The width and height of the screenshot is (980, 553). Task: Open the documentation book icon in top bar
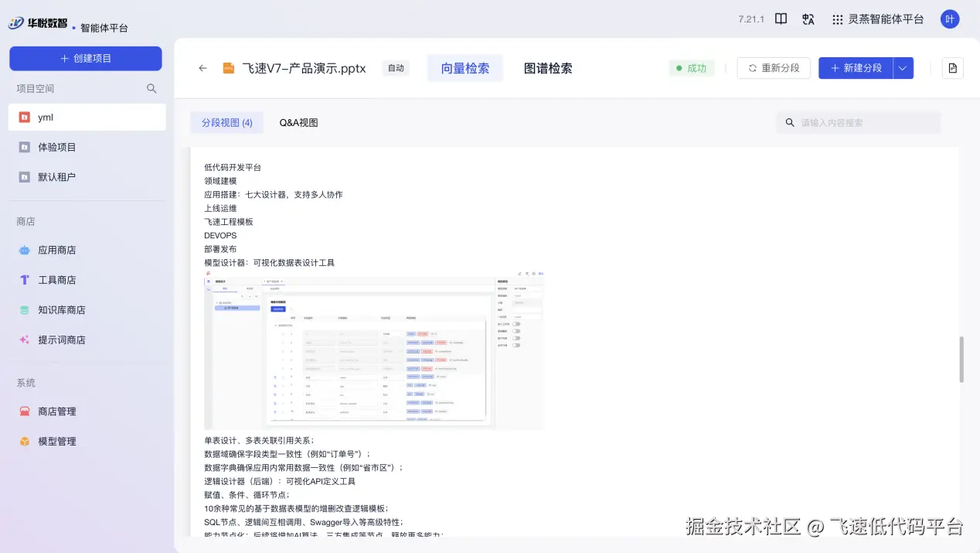point(780,19)
